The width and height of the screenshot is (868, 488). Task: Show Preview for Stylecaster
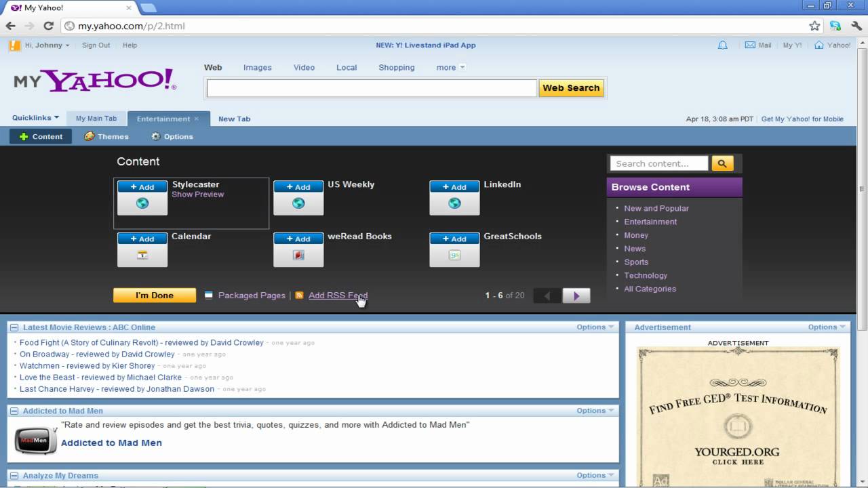click(197, 195)
